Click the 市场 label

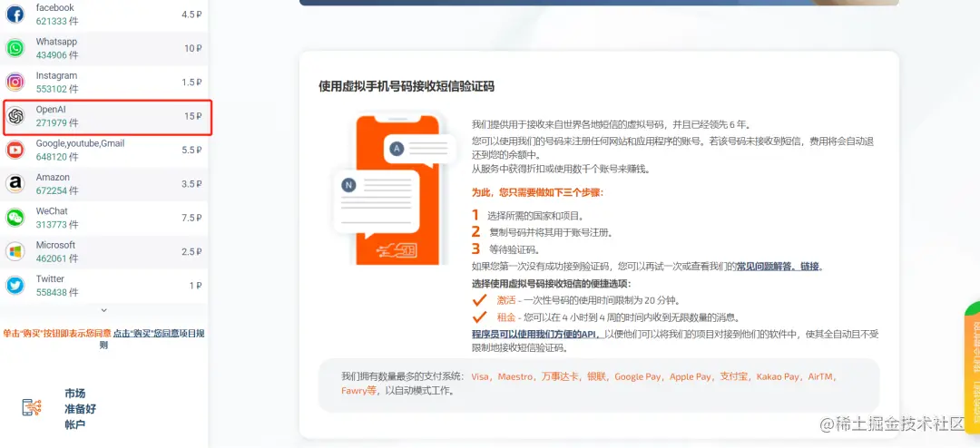[75, 393]
